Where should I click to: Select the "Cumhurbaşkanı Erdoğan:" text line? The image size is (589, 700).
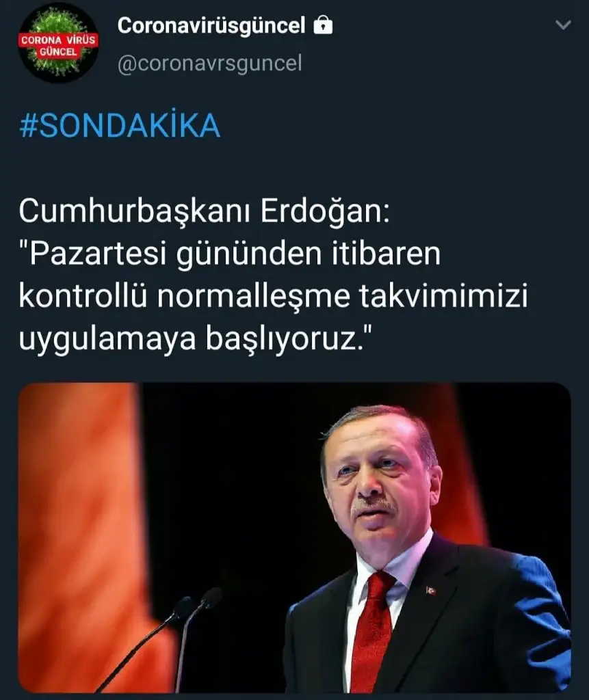tap(205, 211)
